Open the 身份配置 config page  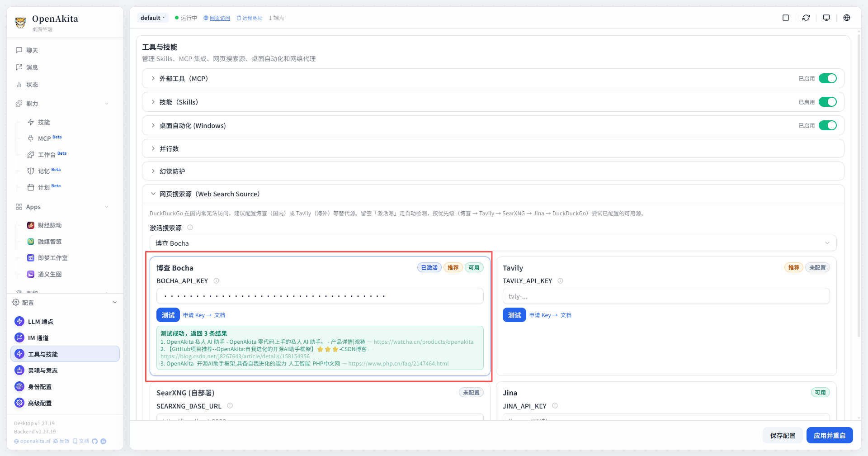tap(65, 386)
